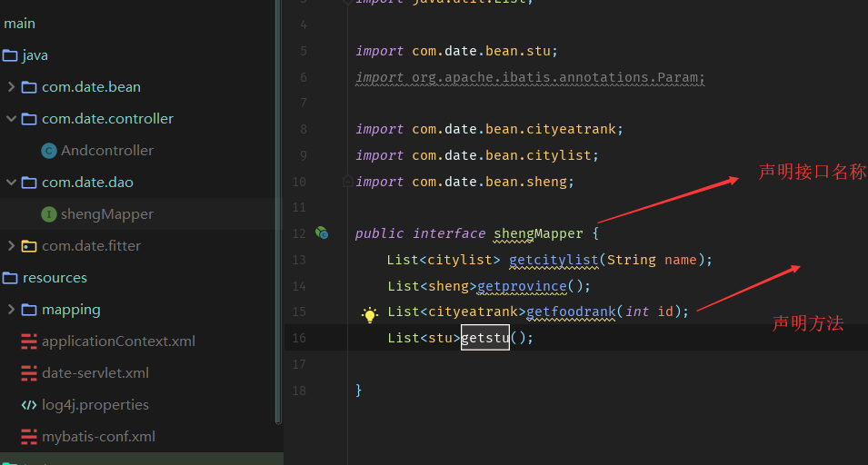Expand the mapping folder
This screenshot has width=868, height=465.
point(11,309)
